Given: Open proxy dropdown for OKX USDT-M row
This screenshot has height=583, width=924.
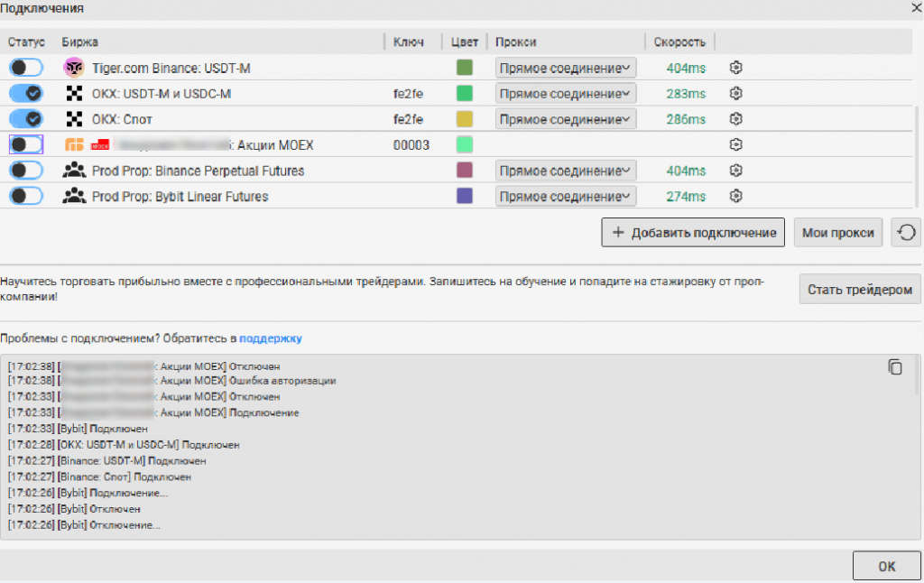Looking at the screenshot, I should (x=566, y=93).
